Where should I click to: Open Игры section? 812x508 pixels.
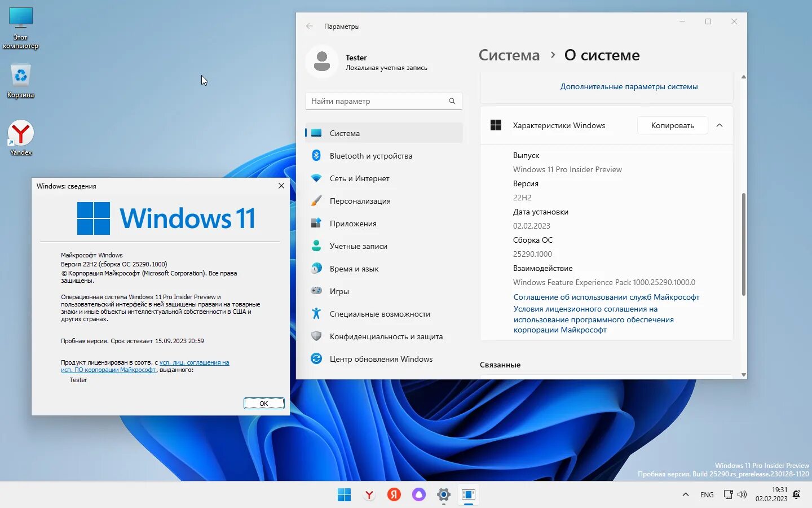pyautogui.click(x=384, y=291)
